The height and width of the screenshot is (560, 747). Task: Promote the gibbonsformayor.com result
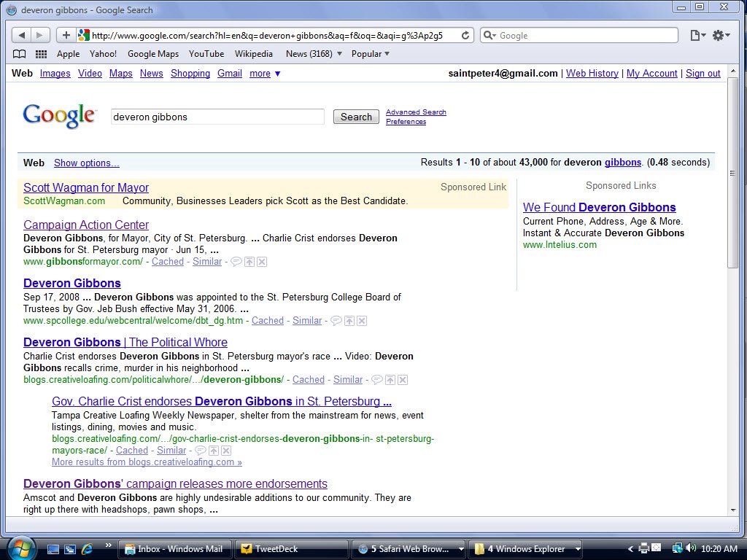pyautogui.click(x=249, y=262)
